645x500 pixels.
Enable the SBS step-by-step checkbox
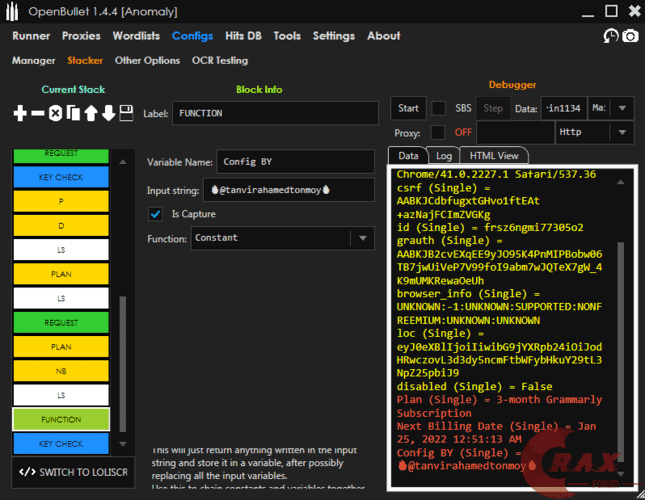click(438, 108)
